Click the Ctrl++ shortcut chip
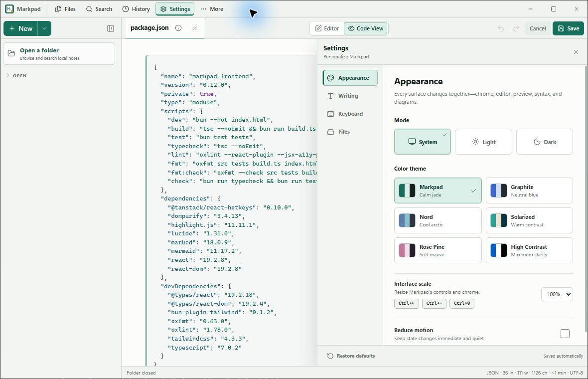This screenshot has width=588, height=379. [407, 303]
